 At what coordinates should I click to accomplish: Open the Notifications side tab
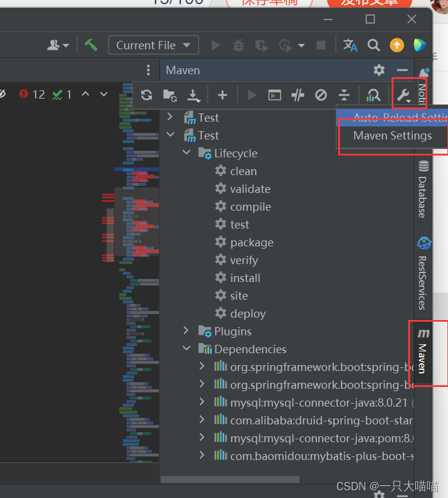423,85
